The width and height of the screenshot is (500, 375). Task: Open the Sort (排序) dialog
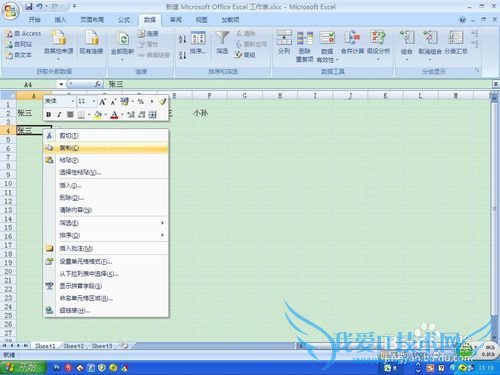(x=198, y=43)
